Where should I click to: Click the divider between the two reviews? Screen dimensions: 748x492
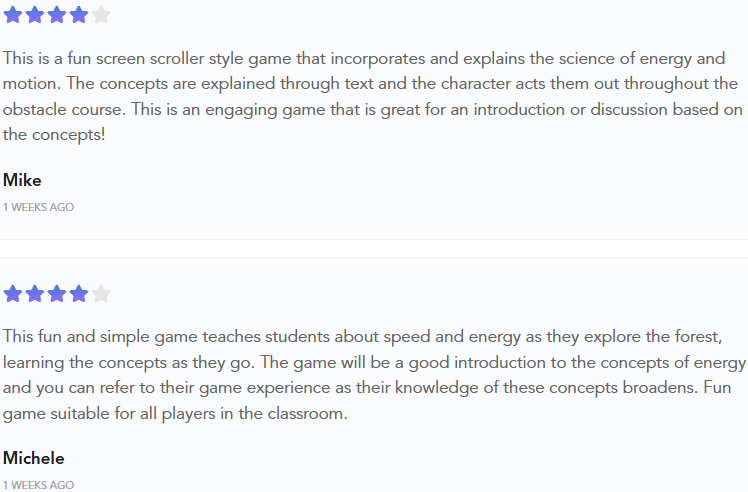pos(374,248)
